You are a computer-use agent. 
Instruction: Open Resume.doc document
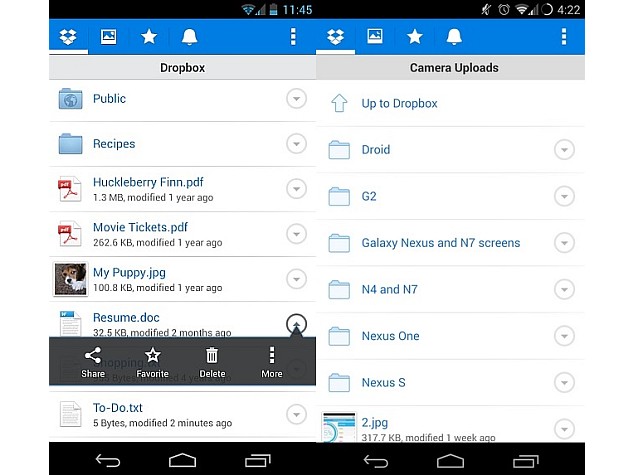pyautogui.click(x=183, y=321)
